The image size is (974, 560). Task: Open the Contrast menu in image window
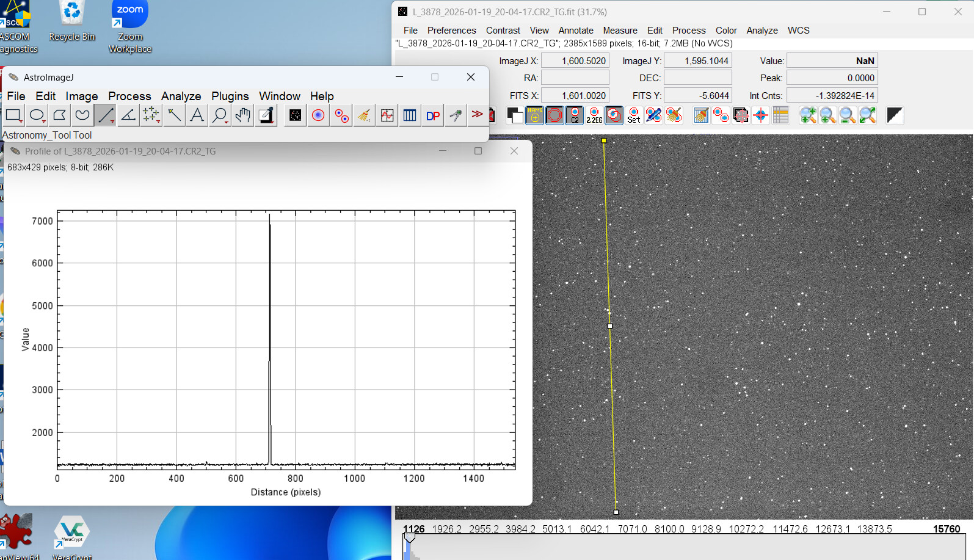pos(503,31)
